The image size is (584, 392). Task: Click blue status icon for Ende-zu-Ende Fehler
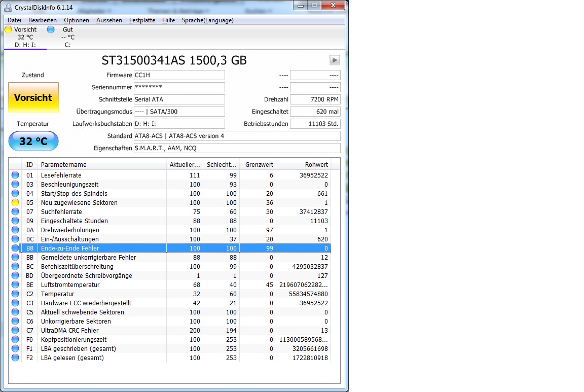coord(15,248)
